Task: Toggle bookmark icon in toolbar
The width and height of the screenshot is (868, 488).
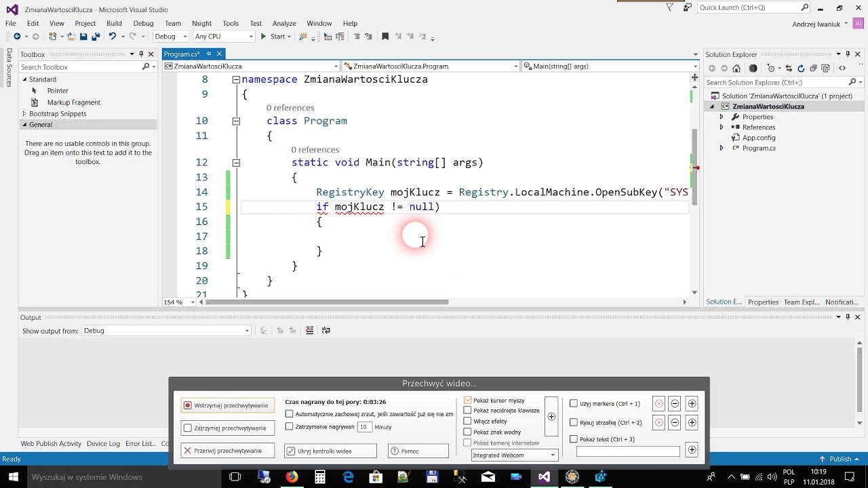Action: [385, 37]
